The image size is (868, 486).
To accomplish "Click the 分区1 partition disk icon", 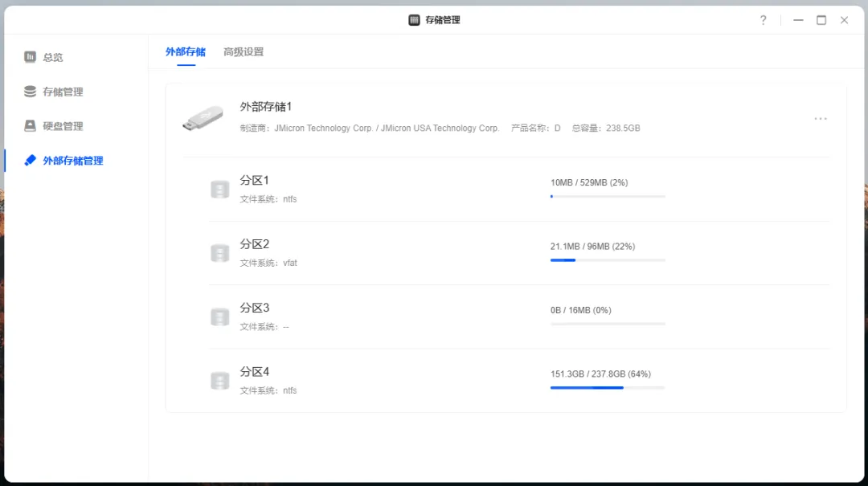I will pyautogui.click(x=219, y=189).
